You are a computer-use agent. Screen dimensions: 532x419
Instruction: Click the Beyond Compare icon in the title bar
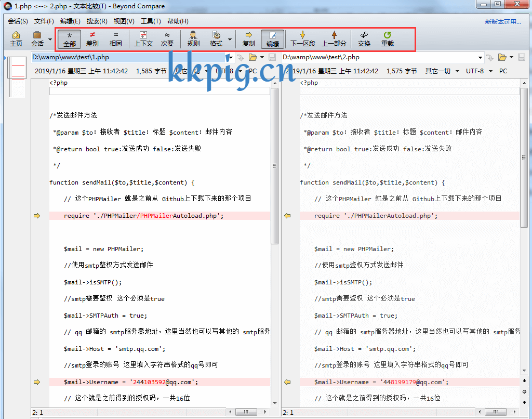click(x=7, y=6)
